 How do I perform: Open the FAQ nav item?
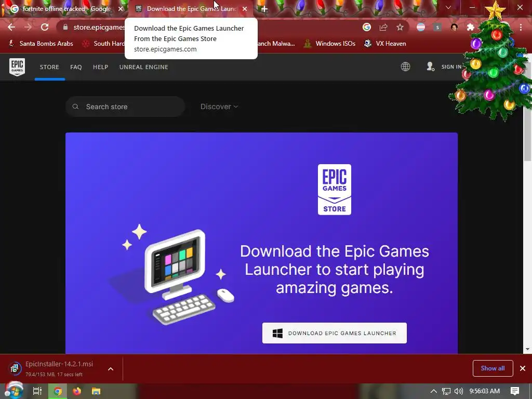click(x=76, y=67)
